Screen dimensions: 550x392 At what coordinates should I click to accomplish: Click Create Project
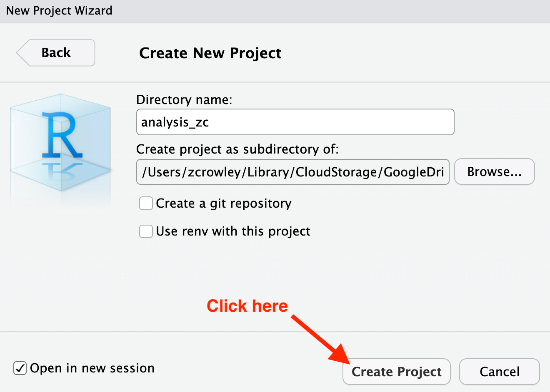coord(396,371)
